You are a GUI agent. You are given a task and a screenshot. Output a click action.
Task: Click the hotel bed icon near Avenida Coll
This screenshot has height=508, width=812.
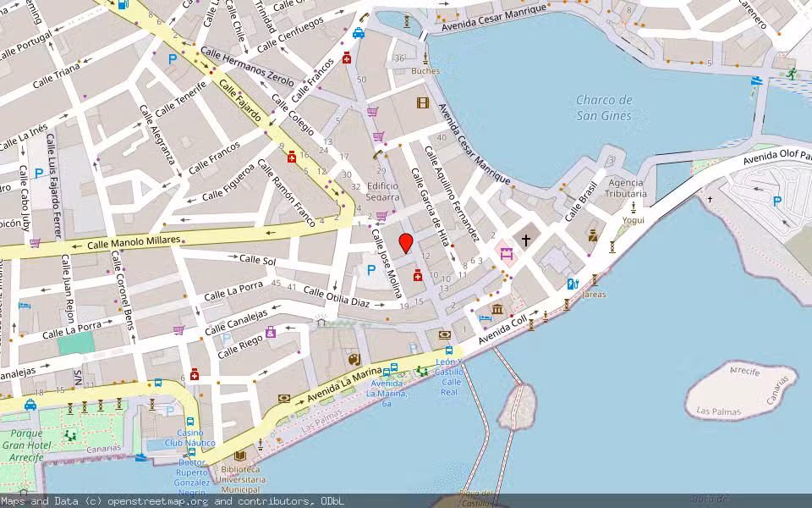[x=486, y=317]
